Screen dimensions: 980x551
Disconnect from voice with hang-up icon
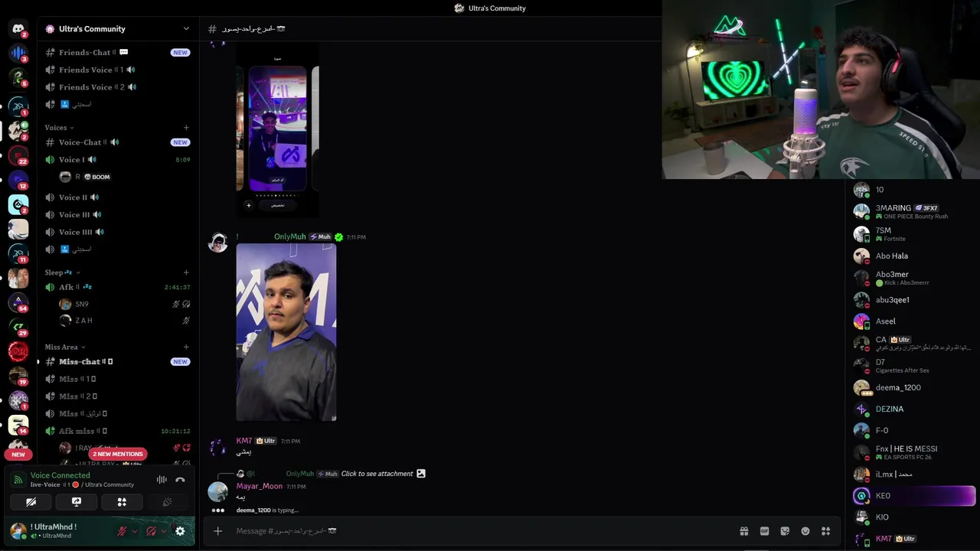pyautogui.click(x=180, y=480)
